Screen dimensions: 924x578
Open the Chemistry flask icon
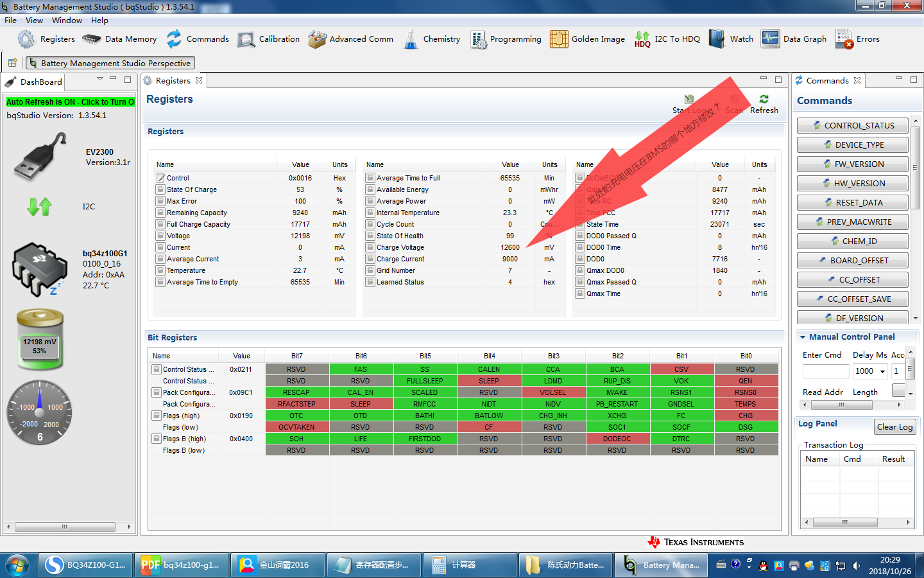(x=411, y=40)
